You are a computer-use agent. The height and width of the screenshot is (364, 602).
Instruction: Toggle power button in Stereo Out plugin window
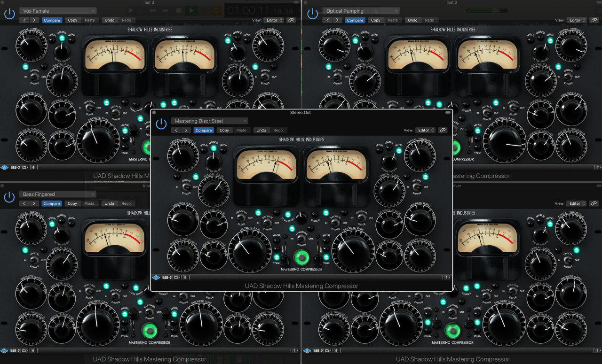tap(161, 124)
